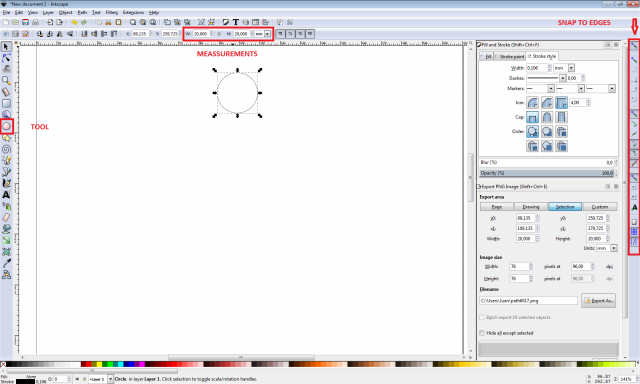The width and height of the screenshot is (640, 384).
Task: Click the export Filename input field
Action: click(x=528, y=301)
